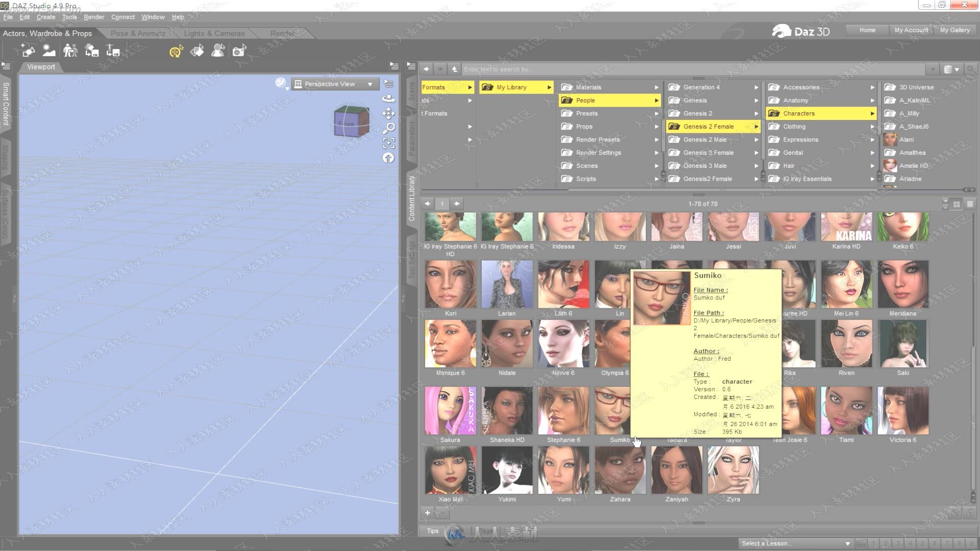Open the Render menu
Viewport: 980px width, 551px height.
[x=94, y=17]
